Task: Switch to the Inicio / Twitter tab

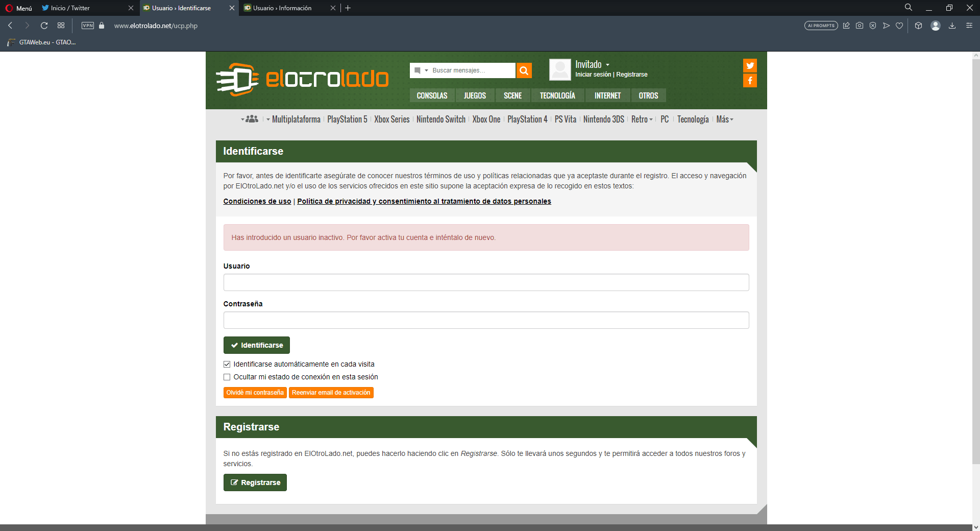Action: (x=70, y=8)
